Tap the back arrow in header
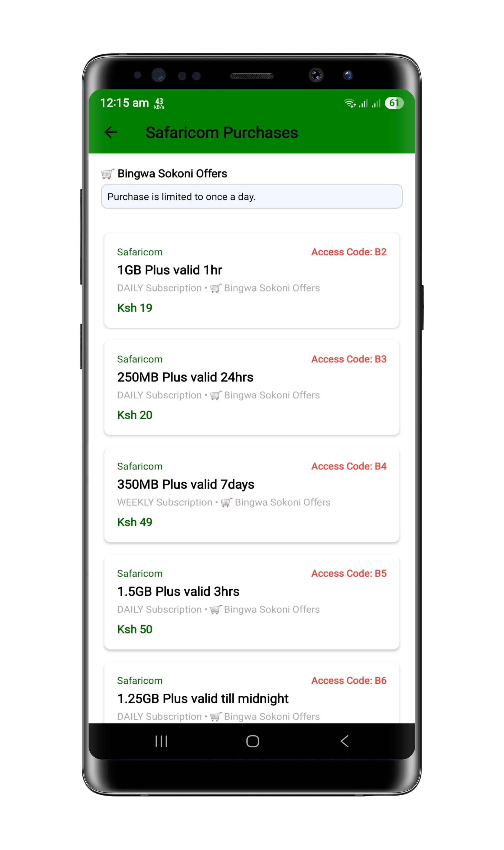Screen dimensions: 504x850 tap(111, 132)
